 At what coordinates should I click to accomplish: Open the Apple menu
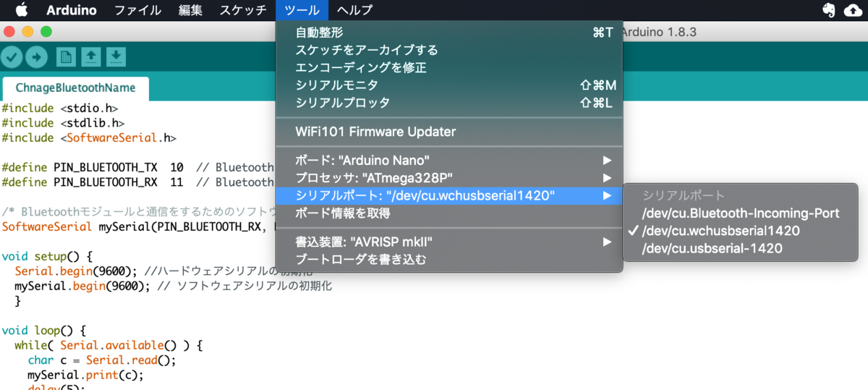[21, 10]
